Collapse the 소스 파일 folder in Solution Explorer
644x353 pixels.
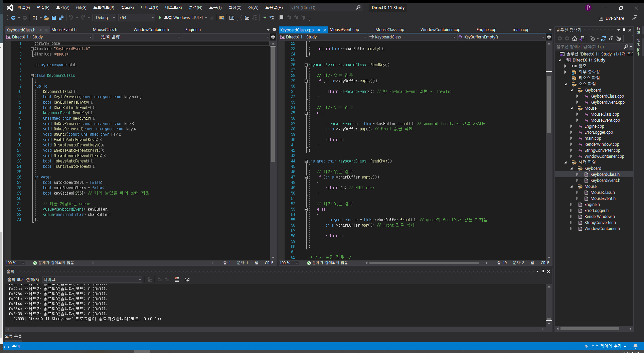point(566,84)
